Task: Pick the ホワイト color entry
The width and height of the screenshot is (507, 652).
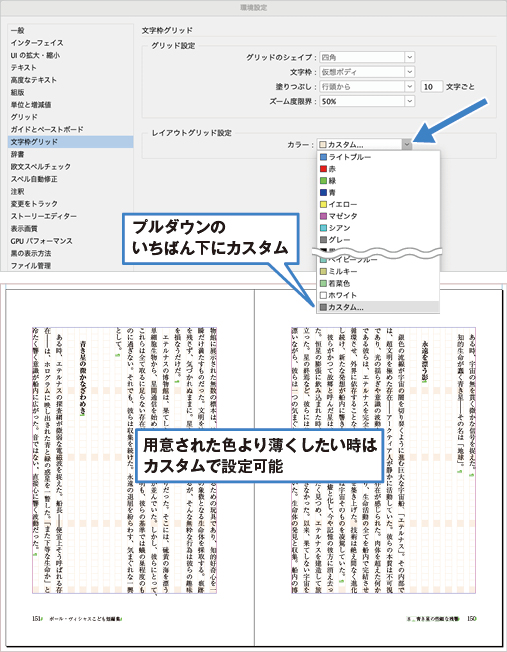Action: tap(378, 295)
